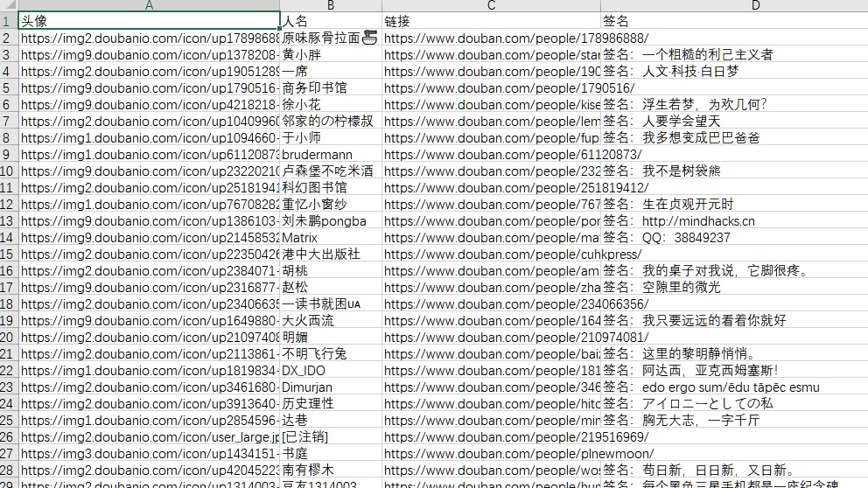Click header cell 人名
Image resolution: width=868 pixels, height=488 pixels.
(331, 21)
